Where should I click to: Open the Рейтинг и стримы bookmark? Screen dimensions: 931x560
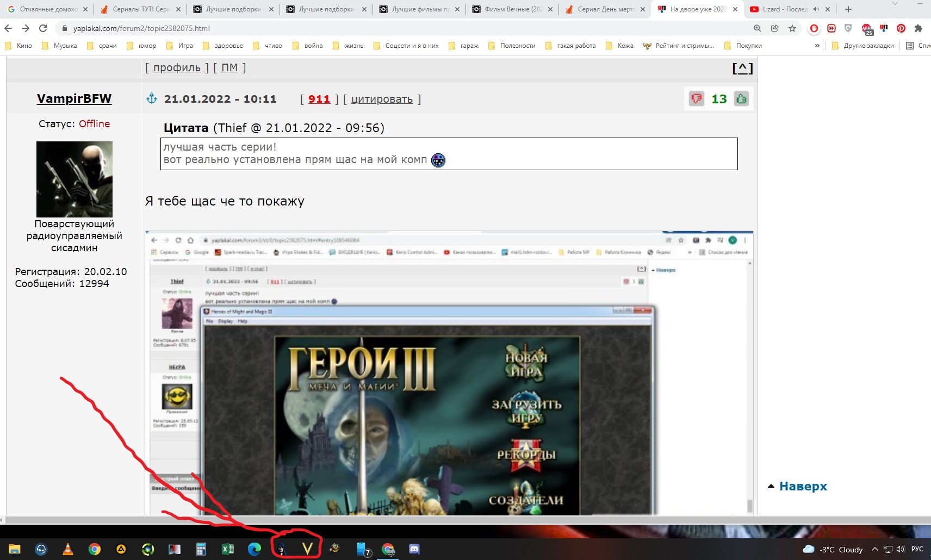[679, 46]
